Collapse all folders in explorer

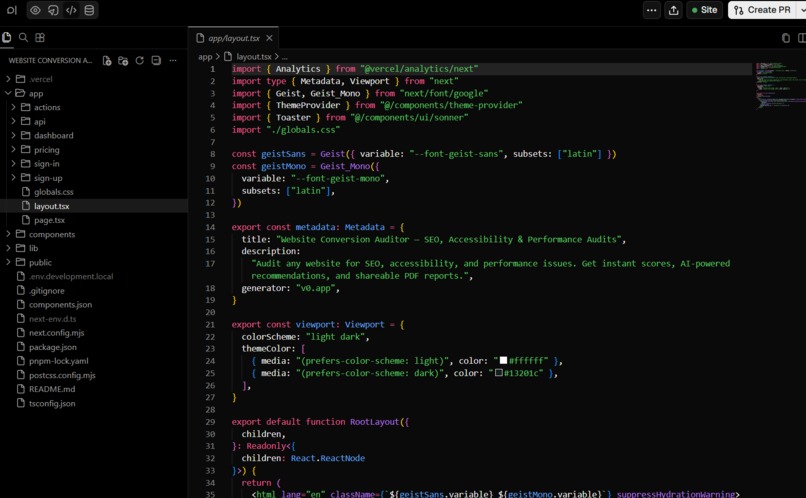tap(156, 61)
